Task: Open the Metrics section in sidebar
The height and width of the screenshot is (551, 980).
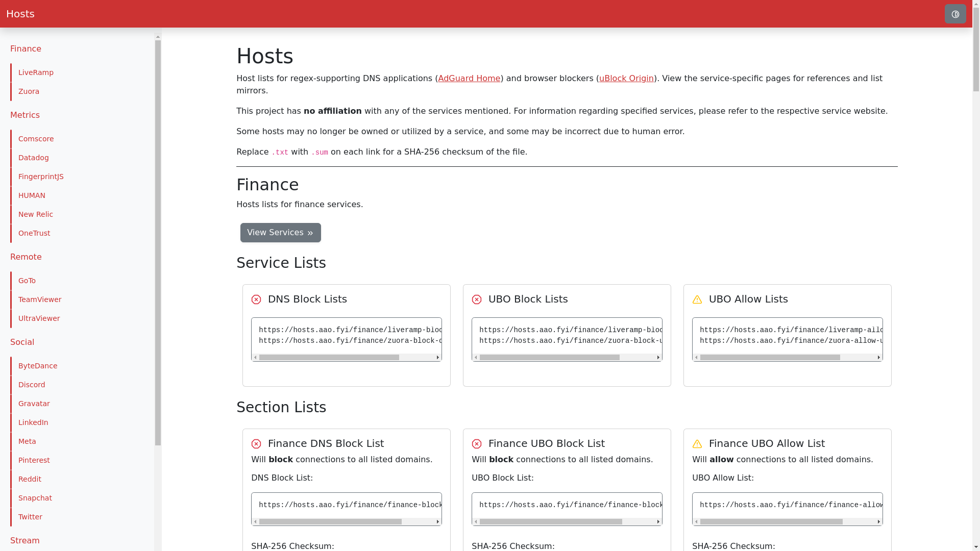Action: [x=25, y=115]
